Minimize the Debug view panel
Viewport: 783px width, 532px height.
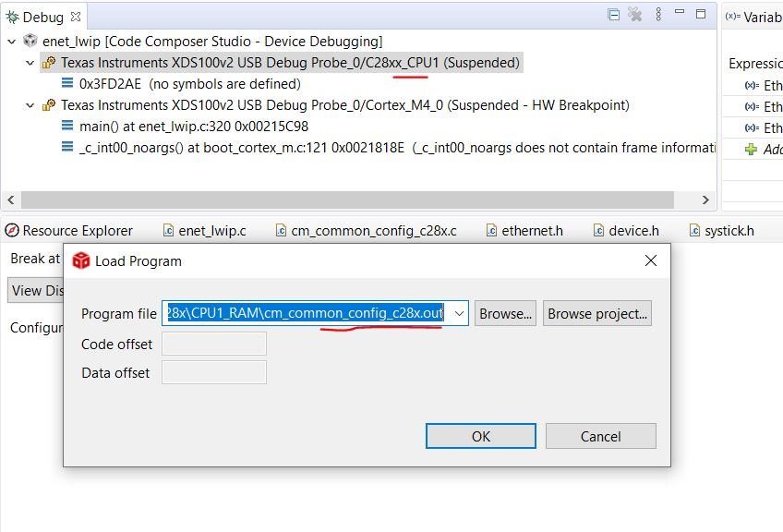pos(680,11)
